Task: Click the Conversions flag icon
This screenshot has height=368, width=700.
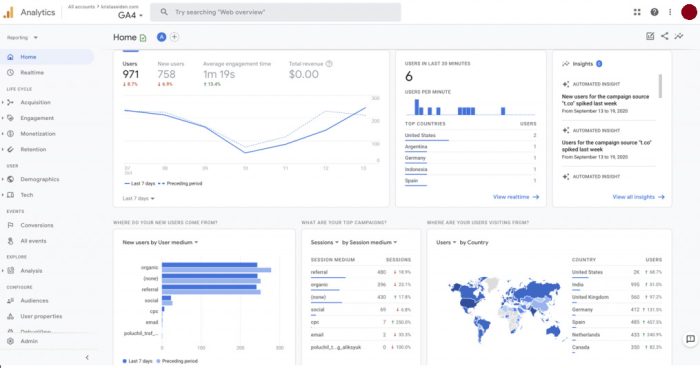Action: tap(11, 225)
